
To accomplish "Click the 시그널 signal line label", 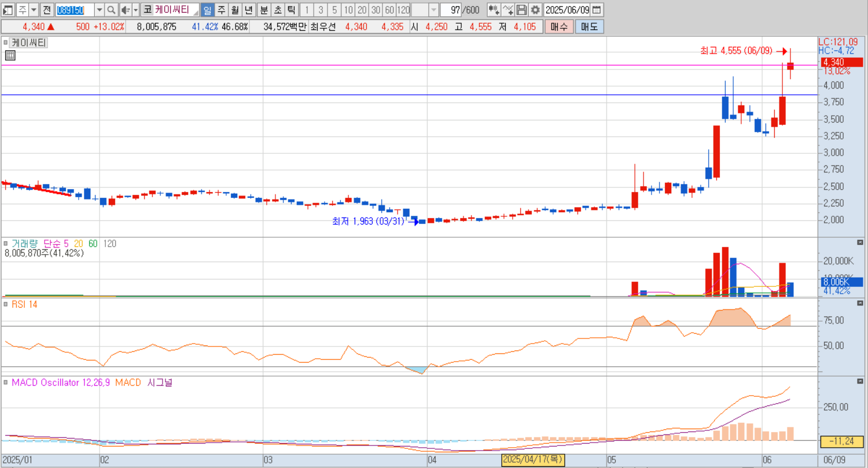I will 160,382.
